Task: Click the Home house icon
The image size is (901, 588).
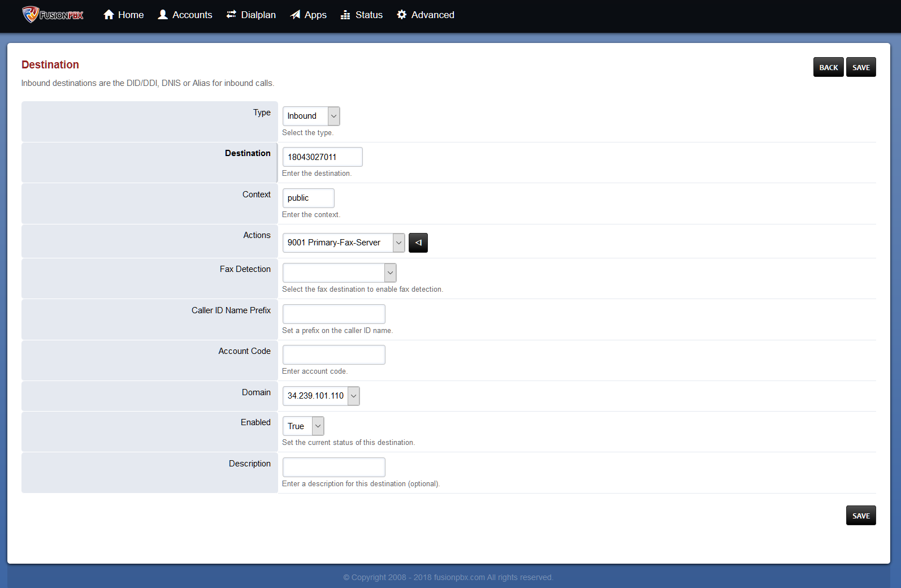Action: (x=109, y=15)
